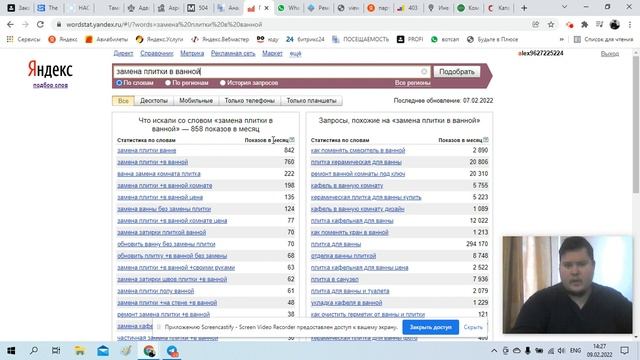
Task: Open the 'Справочник' link
Action: coord(157,53)
